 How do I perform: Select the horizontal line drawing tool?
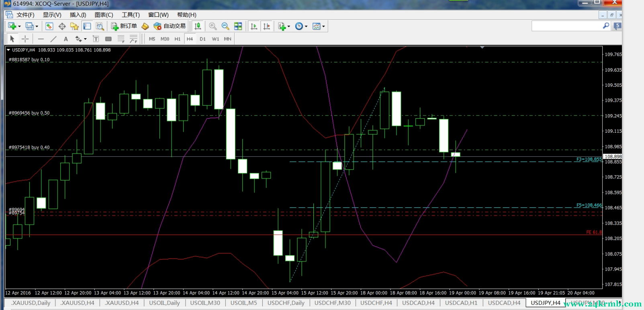(41, 39)
